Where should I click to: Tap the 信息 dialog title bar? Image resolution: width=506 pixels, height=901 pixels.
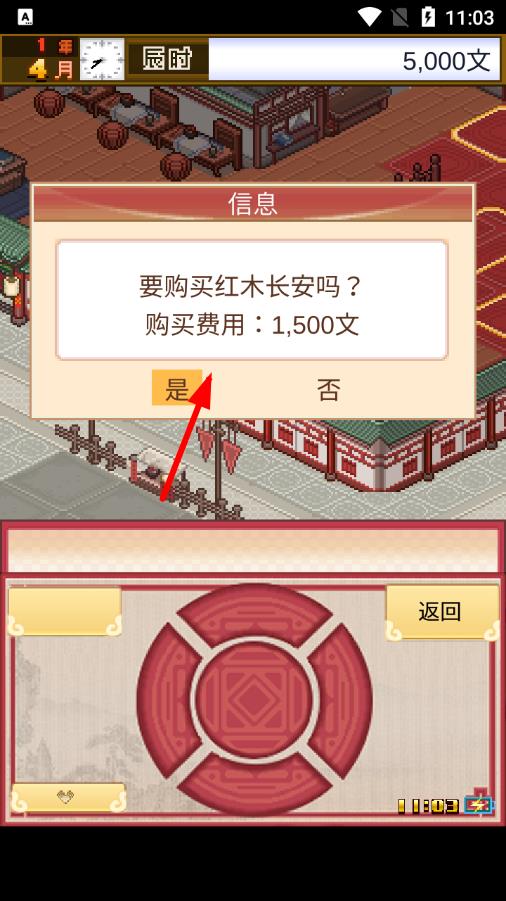pos(253,203)
